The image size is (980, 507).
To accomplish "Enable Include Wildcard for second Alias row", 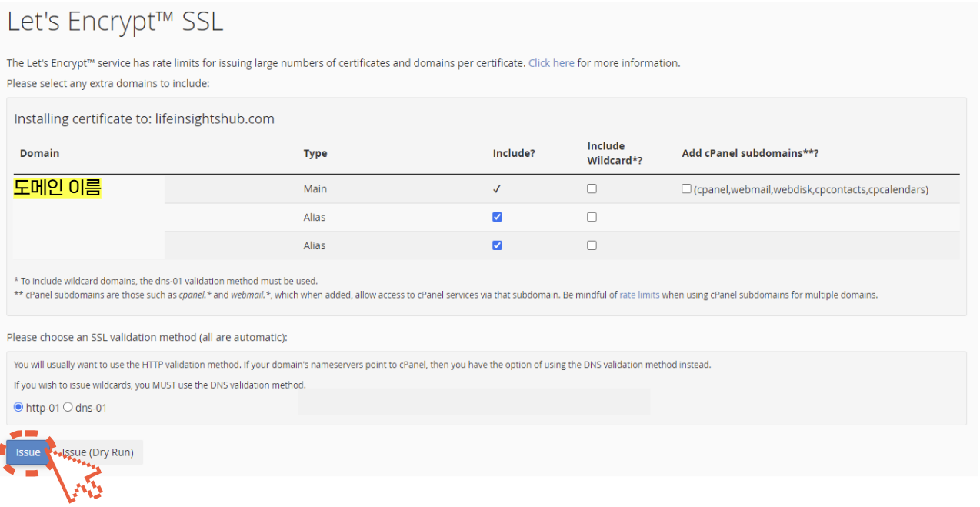I will [x=592, y=245].
